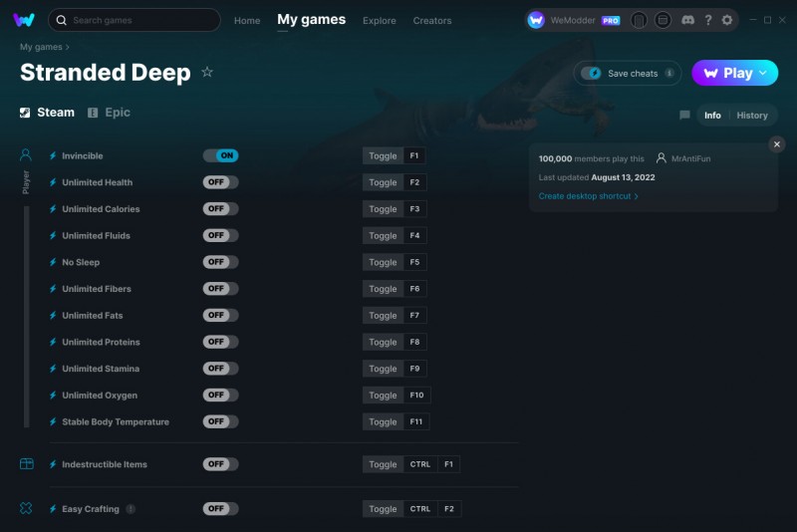Click lightning icon beside Invincible
Image resolution: width=797 pixels, height=532 pixels.
[x=53, y=156]
